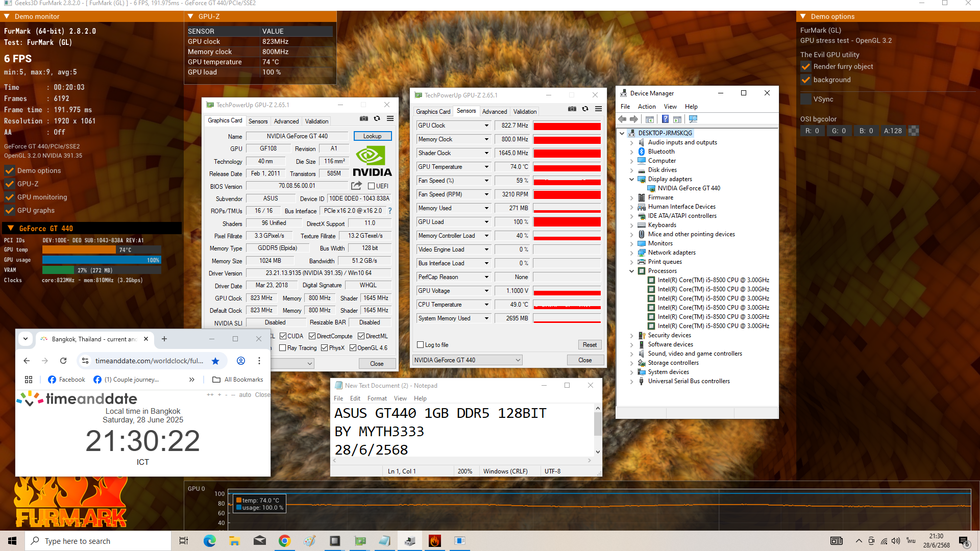Click the FurMark icon in the taskbar
This screenshot has height=551, width=980.
coord(435,541)
